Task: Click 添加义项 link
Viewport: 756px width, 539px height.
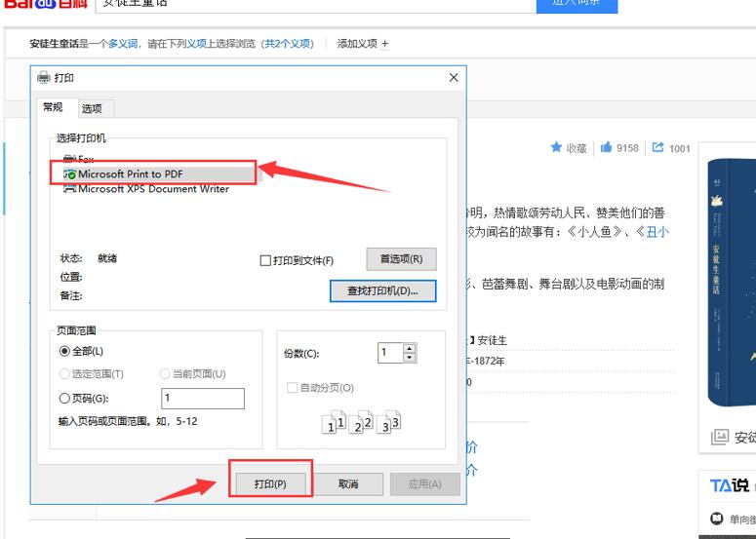Action: (x=357, y=44)
